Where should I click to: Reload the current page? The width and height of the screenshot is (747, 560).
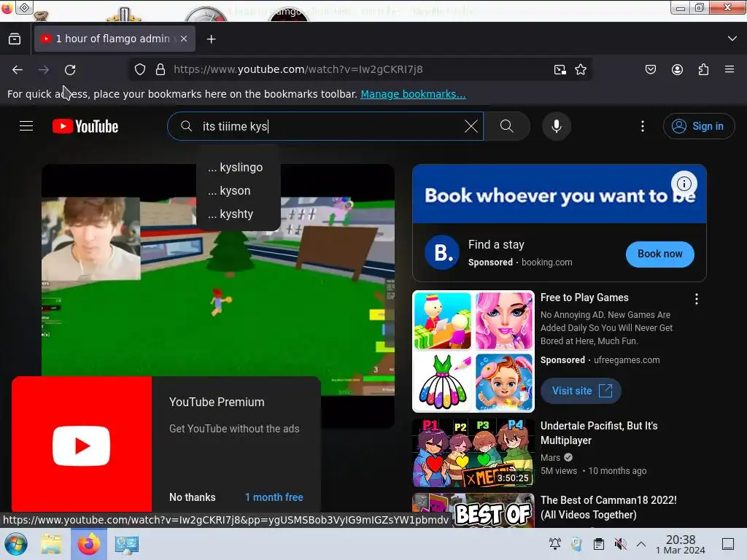click(70, 69)
